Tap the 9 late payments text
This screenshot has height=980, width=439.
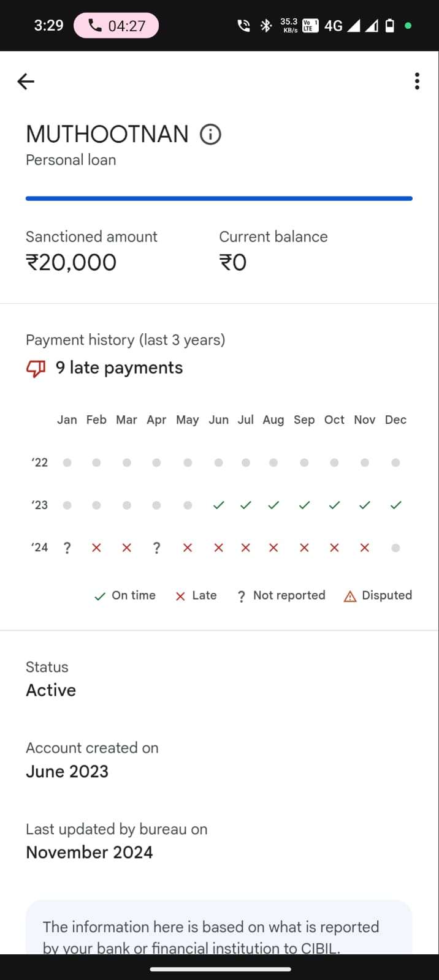[x=119, y=367]
